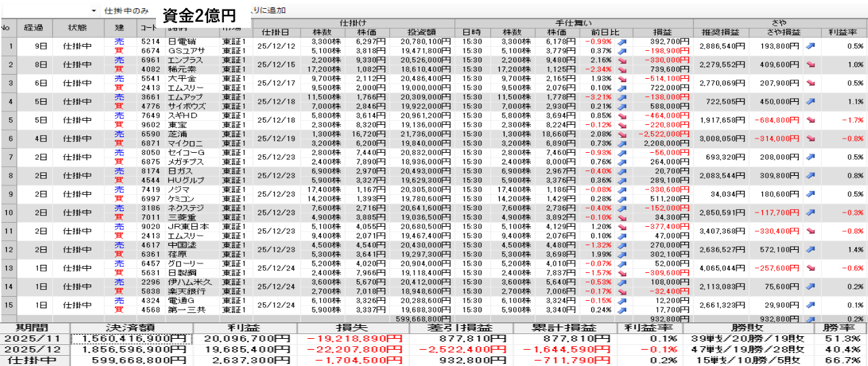Click the さや損益 up arrow in row 1
The height and width of the screenshot is (366, 868).
pyautogui.click(x=810, y=46)
